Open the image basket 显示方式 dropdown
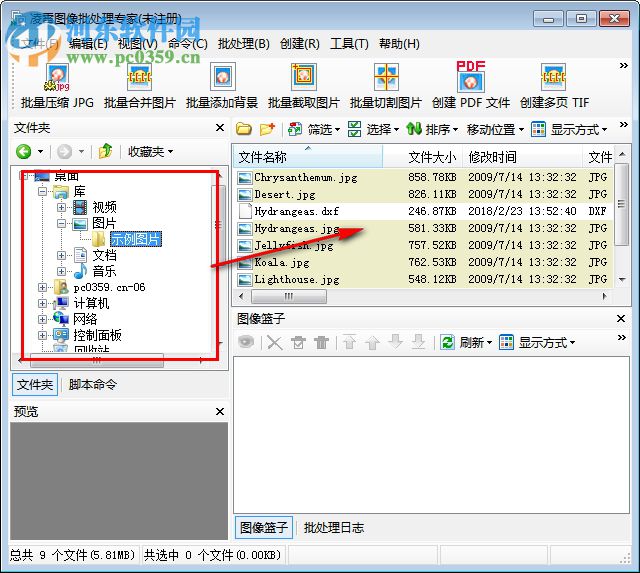The width and height of the screenshot is (640, 573). pyautogui.click(x=537, y=342)
